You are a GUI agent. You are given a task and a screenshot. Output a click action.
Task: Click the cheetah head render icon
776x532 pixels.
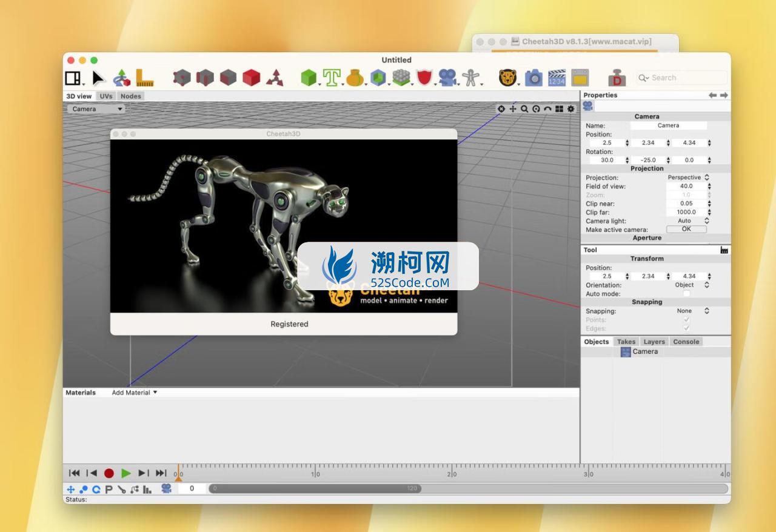click(x=508, y=78)
